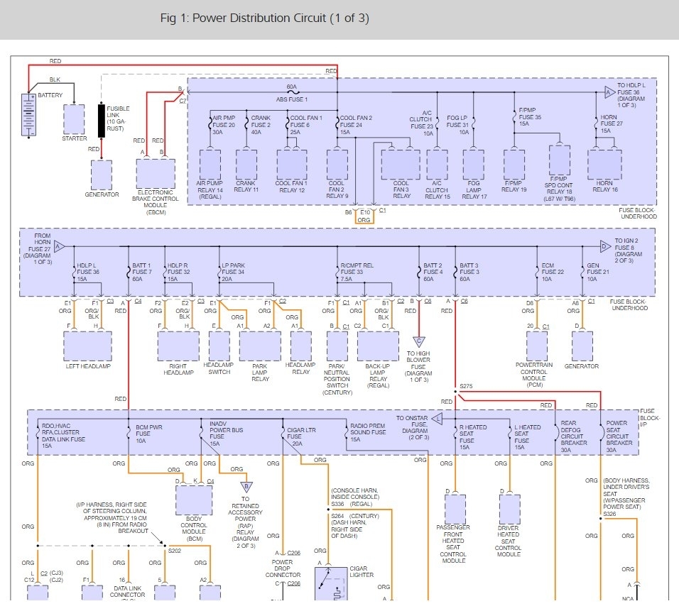This screenshot has height=616, width=679.
Task: Click the ABS Fuse 1 60A fuse symbol
Action: pyautogui.click(x=293, y=92)
